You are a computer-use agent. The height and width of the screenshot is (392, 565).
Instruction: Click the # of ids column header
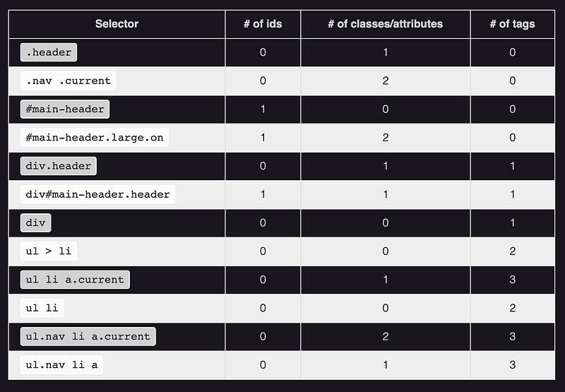click(x=263, y=24)
